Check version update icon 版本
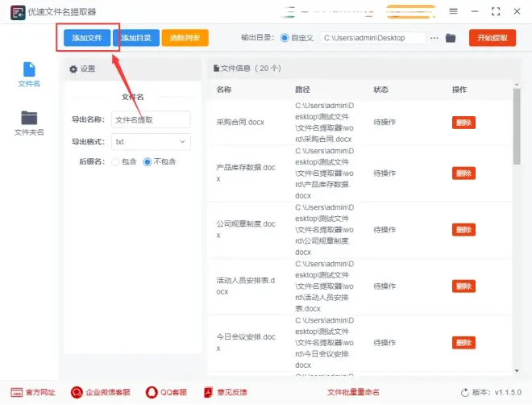The height and width of the screenshot is (405, 532). [464, 392]
